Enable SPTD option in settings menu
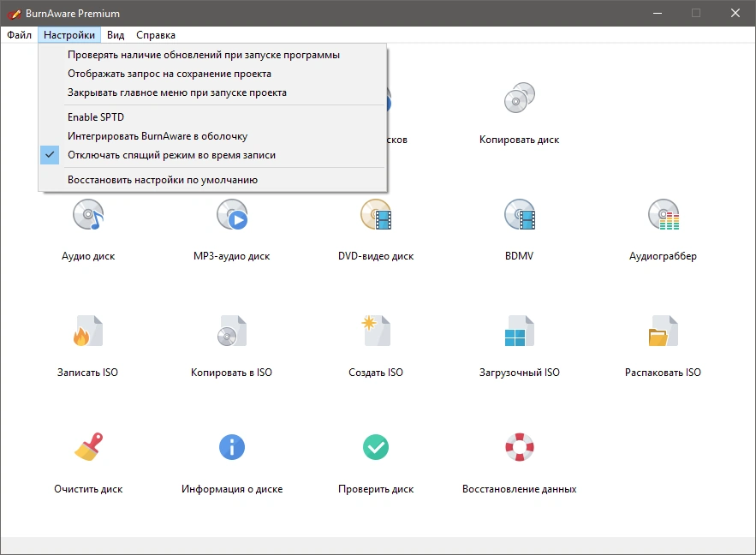 [x=212, y=117]
